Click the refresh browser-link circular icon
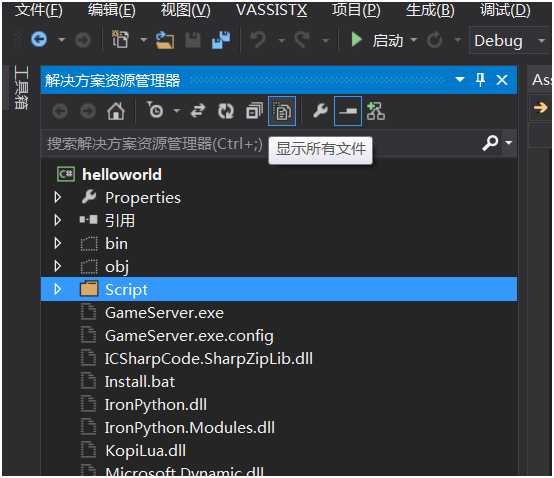 [x=435, y=40]
